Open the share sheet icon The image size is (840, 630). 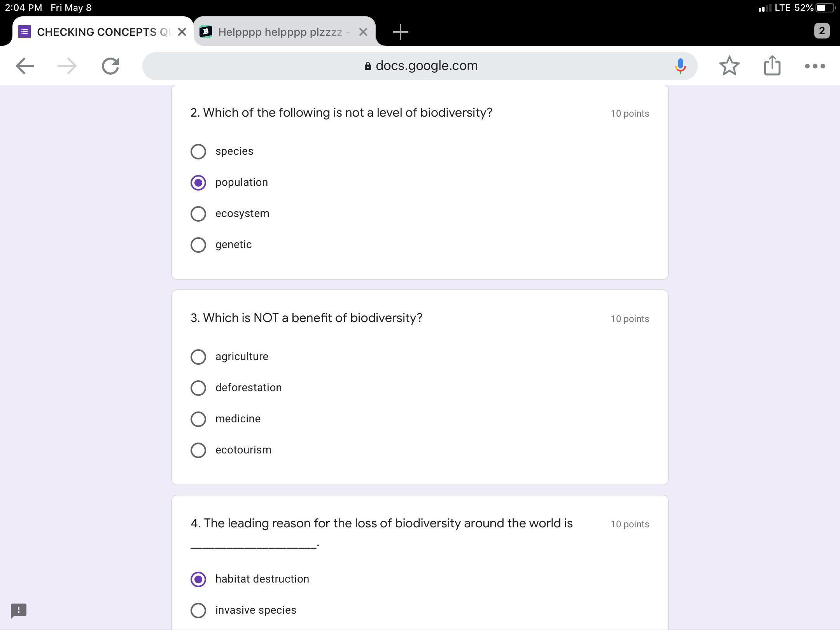point(772,65)
